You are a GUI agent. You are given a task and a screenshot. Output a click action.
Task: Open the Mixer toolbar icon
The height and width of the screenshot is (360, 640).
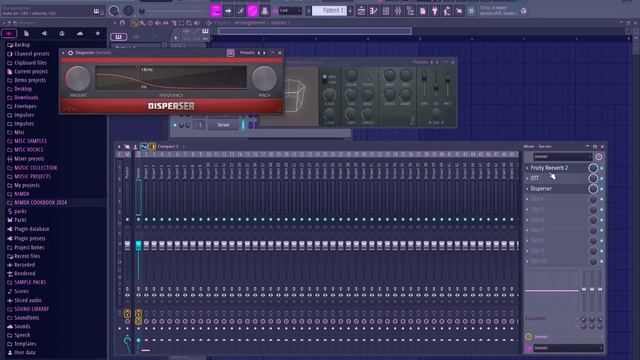point(398,11)
